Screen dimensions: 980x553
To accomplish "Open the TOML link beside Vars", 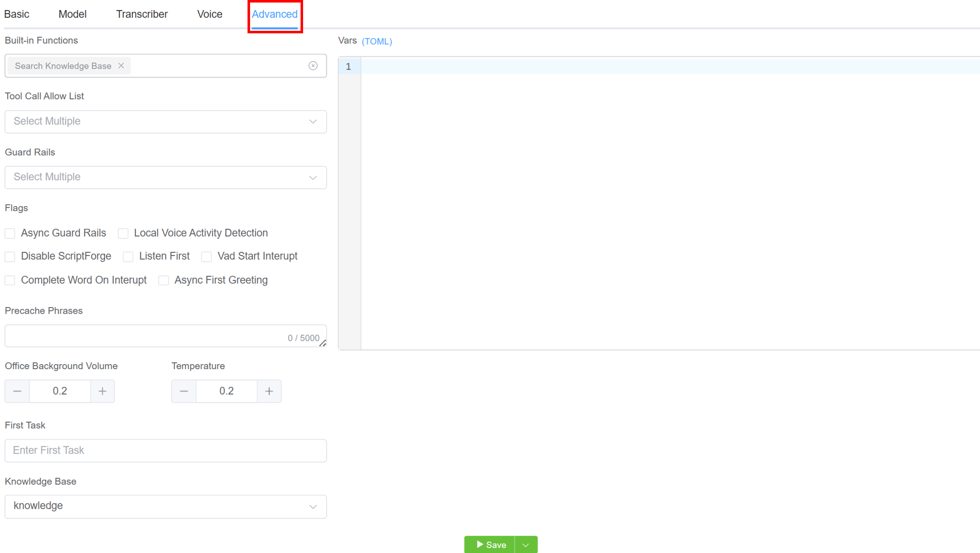I will click(377, 41).
